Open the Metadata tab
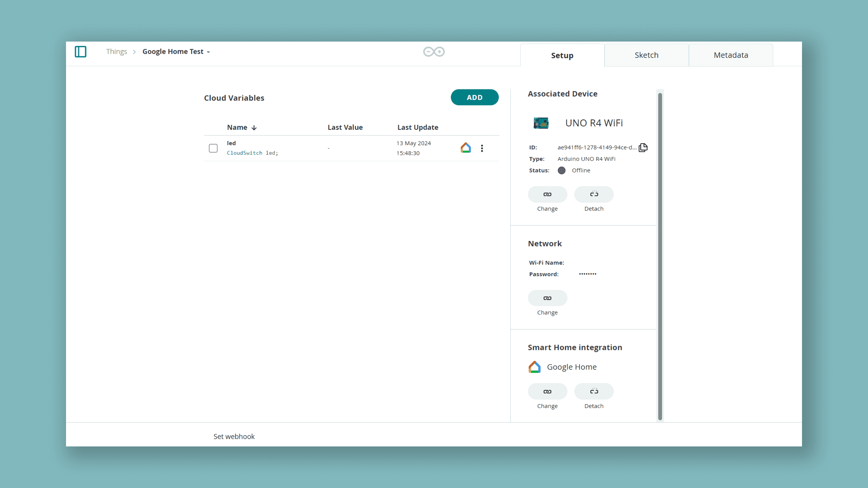Screen dimensions: 868x488 (731, 55)
